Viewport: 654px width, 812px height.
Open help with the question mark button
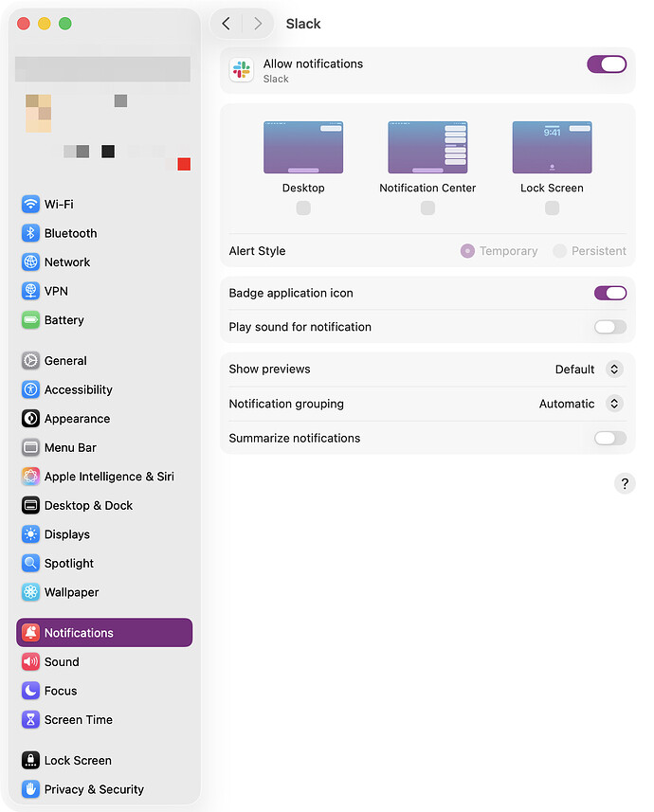[x=625, y=483]
